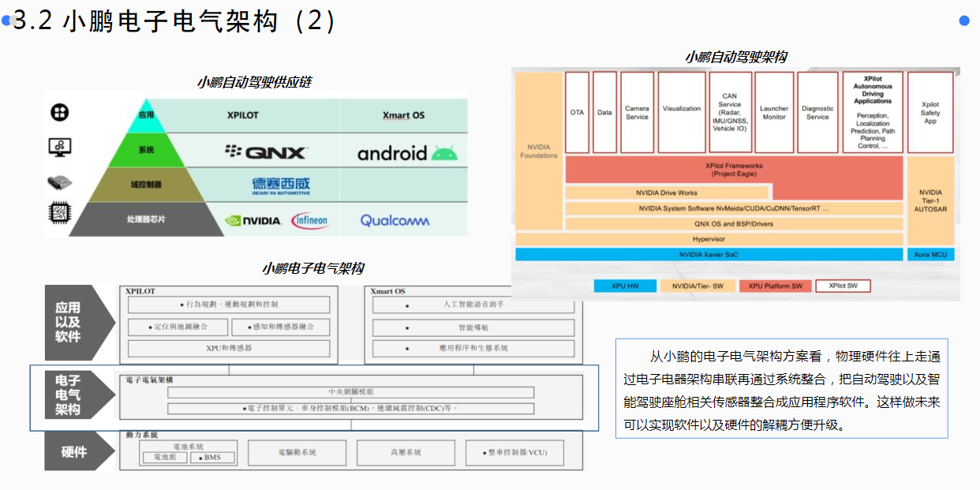Click the monitor system icon beside the pyramid
This screenshot has width=980, height=490.
[x=59, y=147]
